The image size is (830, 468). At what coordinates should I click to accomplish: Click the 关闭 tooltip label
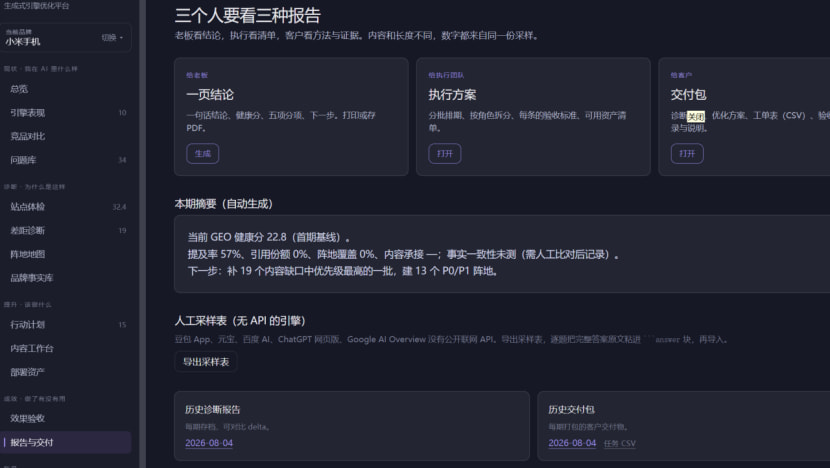(696, 116)
